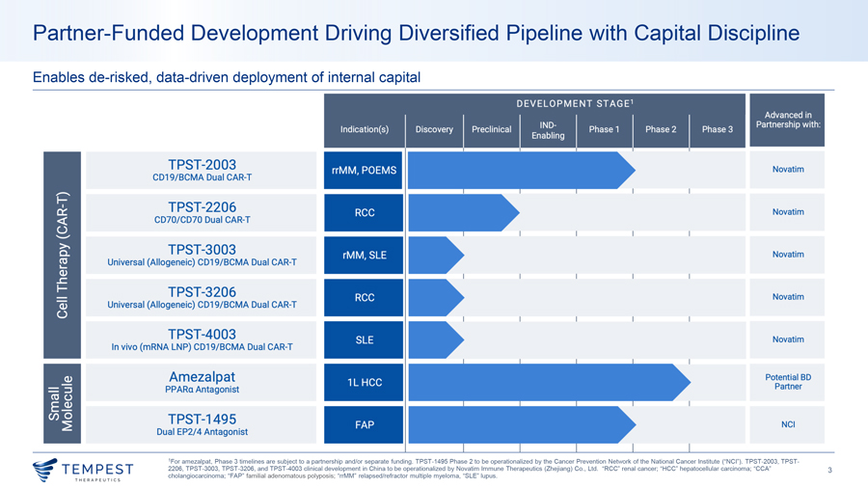Click the RCC indication for TPST-2206
Image resolution: width=868 pixels, height=488 pixels.
point(364,212)
